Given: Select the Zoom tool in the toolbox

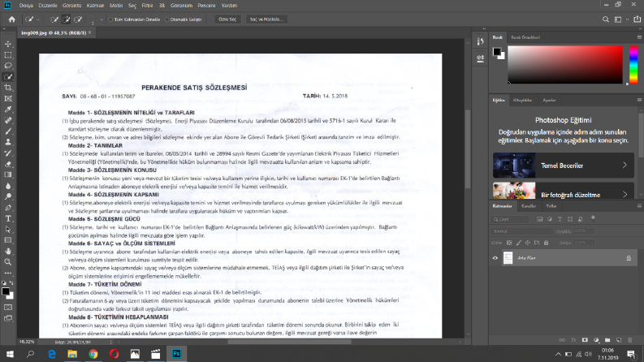Looking at the screenshot, I should [8, 262].
